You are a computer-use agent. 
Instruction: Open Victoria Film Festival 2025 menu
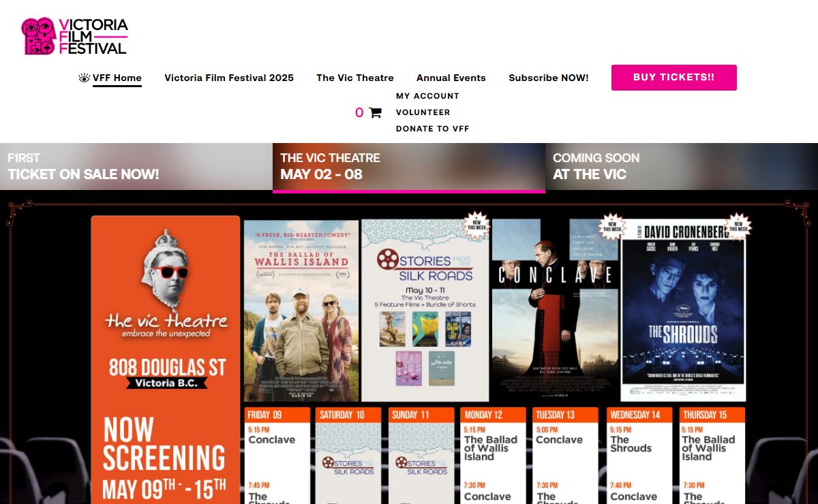(x=229, y=78)
